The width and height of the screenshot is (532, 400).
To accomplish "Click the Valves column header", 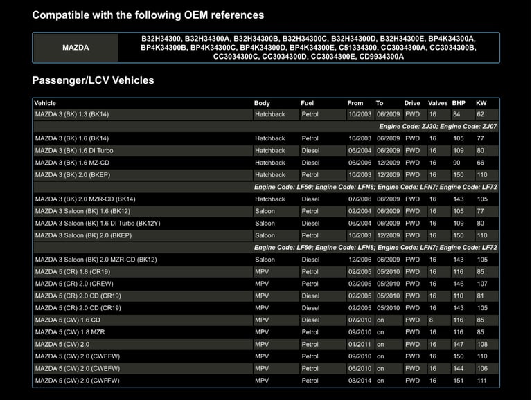I will (x=438, y=103).
